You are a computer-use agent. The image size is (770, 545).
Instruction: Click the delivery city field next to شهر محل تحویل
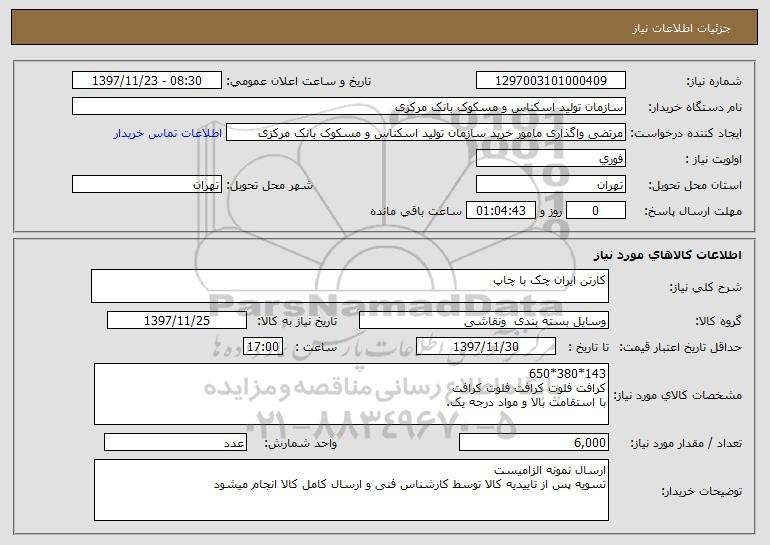click(x=147, y=184)
